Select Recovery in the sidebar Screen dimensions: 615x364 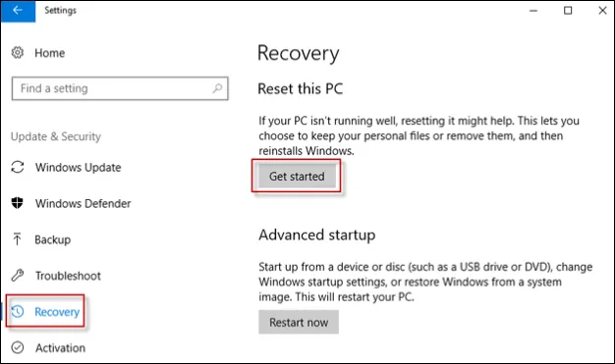tap(57, 312)
